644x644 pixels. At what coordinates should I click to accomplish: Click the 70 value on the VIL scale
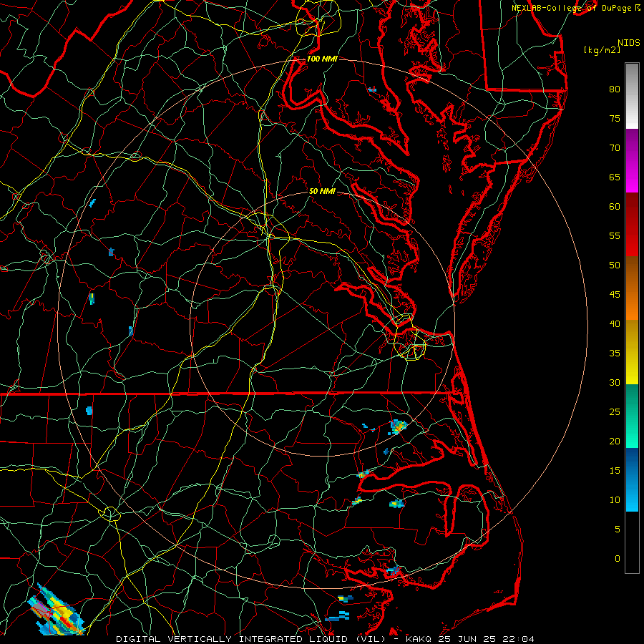[x=615, y=148]
